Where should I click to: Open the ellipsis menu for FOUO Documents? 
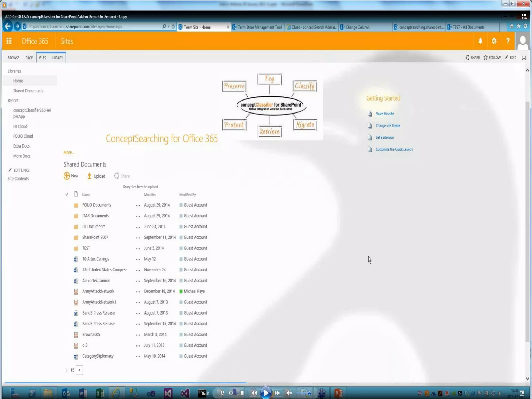click(x=138, y=205)
